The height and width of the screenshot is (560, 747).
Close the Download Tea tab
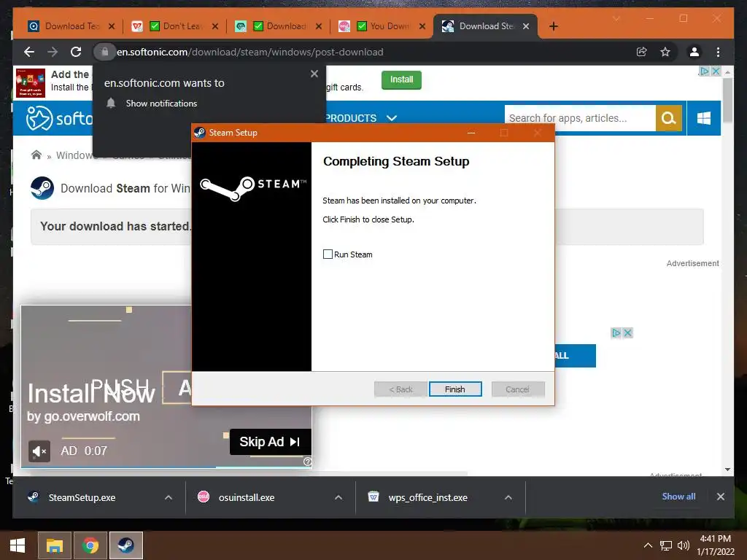coord(112,26)
